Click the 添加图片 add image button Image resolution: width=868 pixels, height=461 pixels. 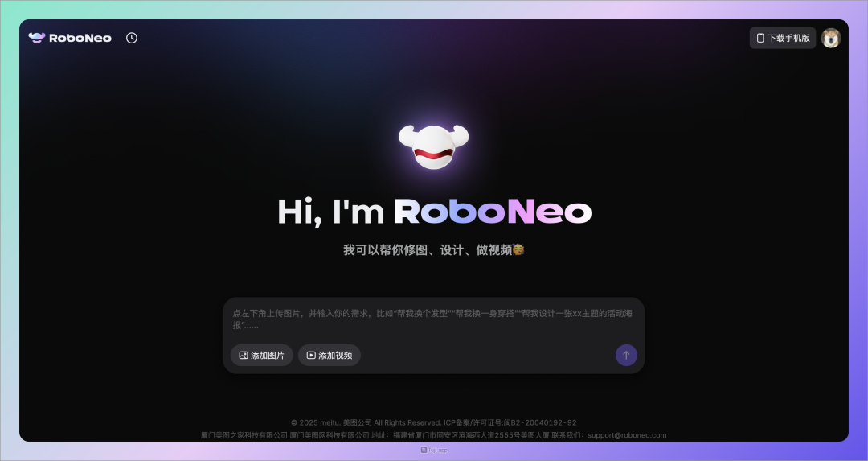click(x=262, y=355)
